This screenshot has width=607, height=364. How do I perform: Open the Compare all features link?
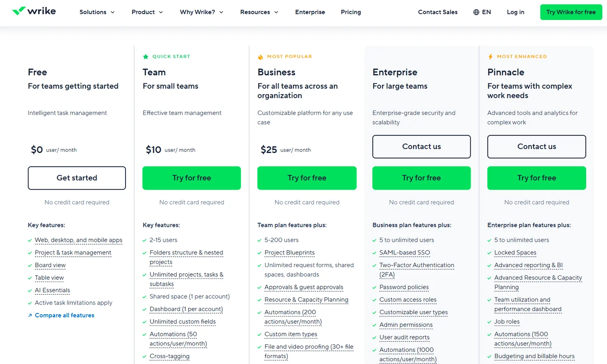point(64,316)
